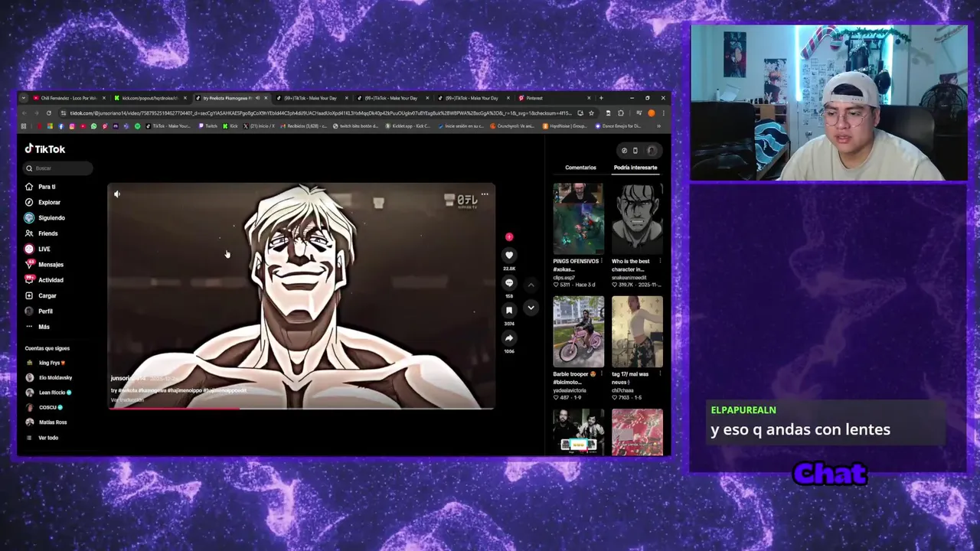Go to previous video with up chevron
980x551 pixels.
click(531, 284)
